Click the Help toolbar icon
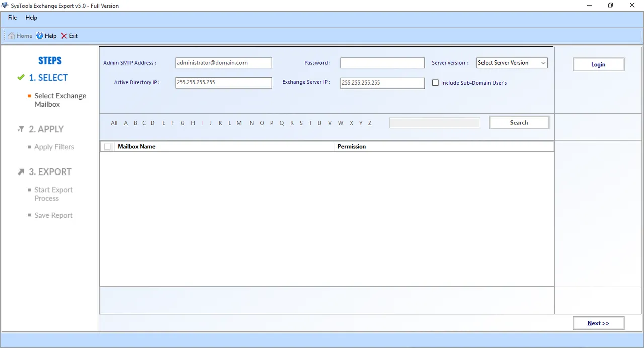Viewport: 644px width, 348px height. click(x=40, y=36)
